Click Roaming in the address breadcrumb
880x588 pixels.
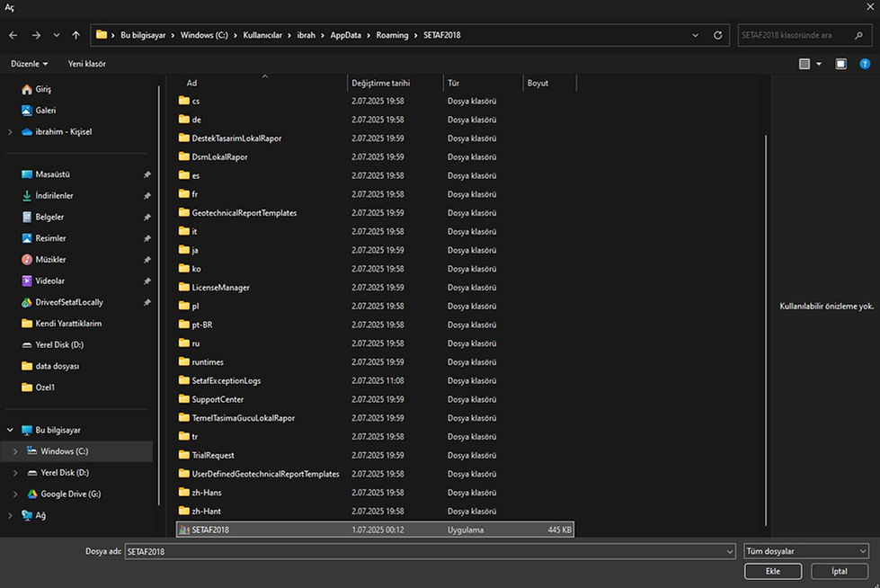(392, 35)
